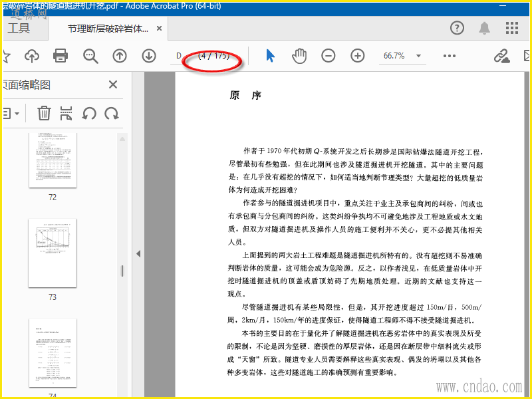532x399 pixels.
Task: Activate the hand pan tool
Action: 299,56
